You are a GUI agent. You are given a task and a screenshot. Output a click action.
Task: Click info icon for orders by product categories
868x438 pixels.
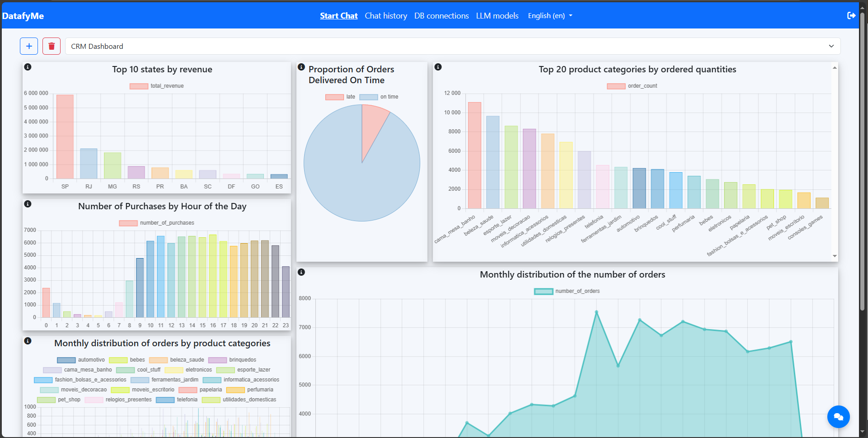(28, 341)
